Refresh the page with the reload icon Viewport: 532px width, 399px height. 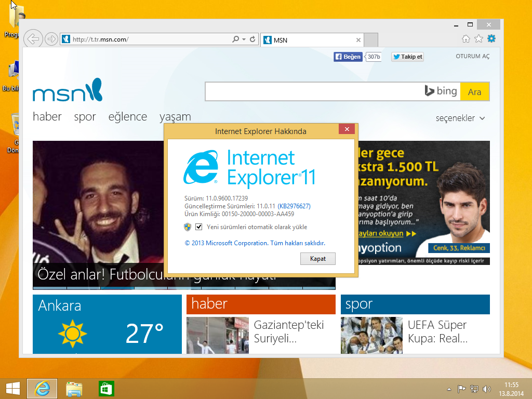coord(253,39)
